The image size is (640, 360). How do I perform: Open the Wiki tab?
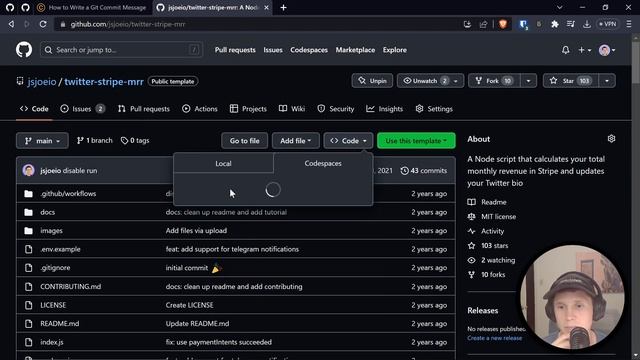(292, 109)
